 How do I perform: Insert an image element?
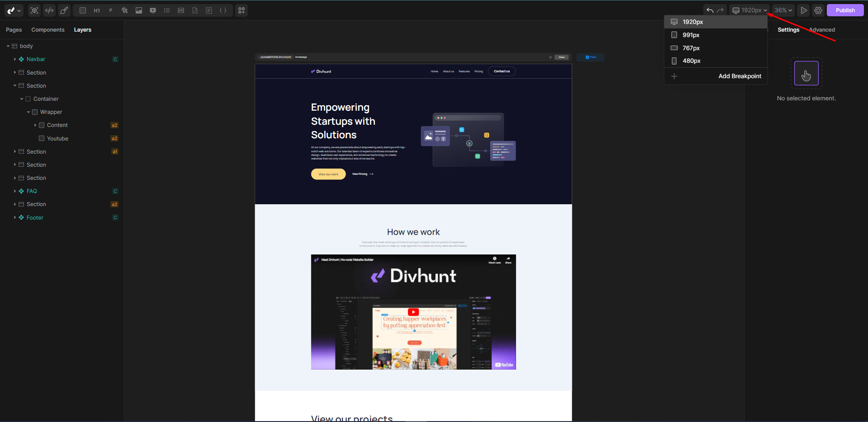coord(139,10)
